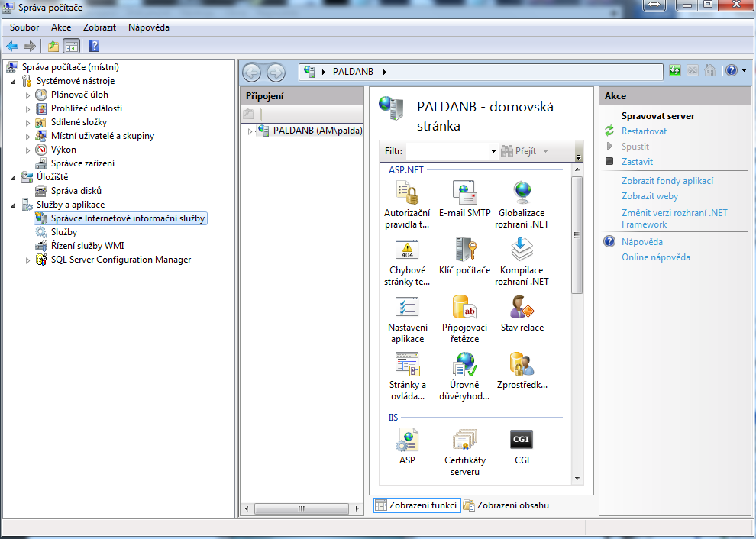
Task: Open the ASP feature icon
Action: point(408,440)
